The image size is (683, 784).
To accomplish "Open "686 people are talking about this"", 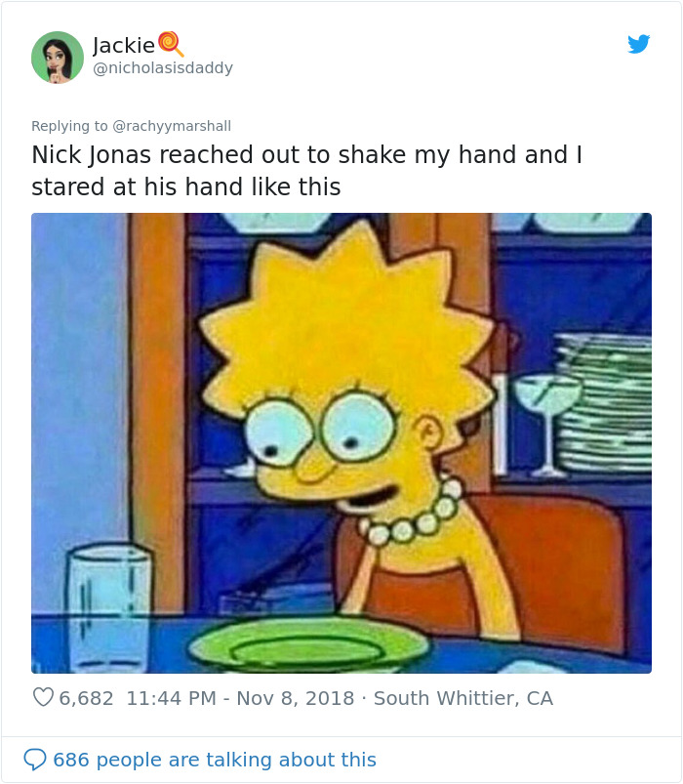I will coord(215,760).
